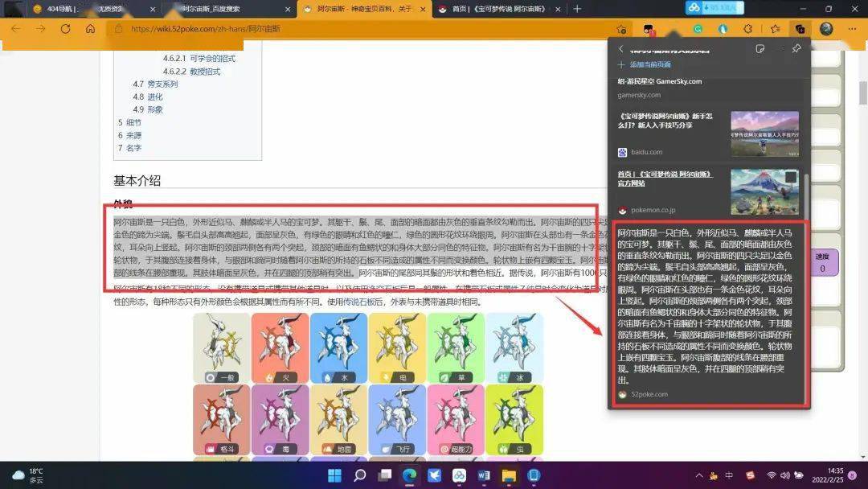Switch to the 404导航 browser tab
This screenshot has width=868, height=489.
pyautogui.click(x=94, y=9)
